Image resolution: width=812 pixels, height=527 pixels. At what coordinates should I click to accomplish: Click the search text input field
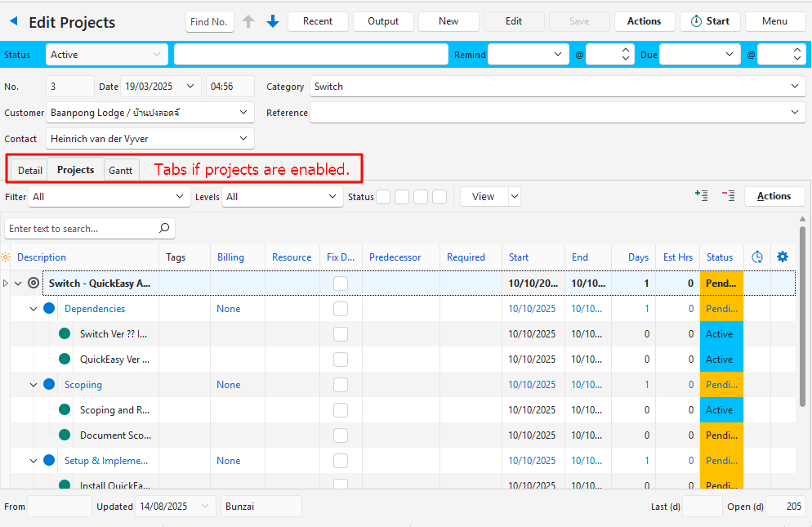[x=82, y=229]
